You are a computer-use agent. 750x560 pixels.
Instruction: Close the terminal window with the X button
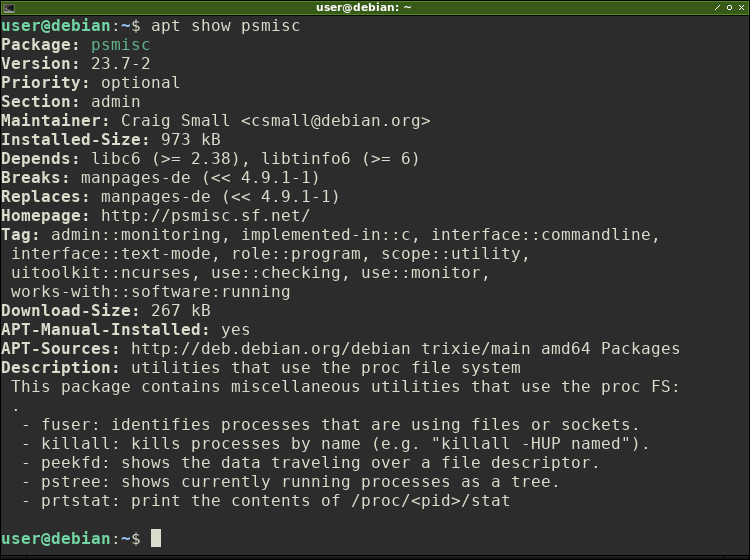[x=741, y=7]
